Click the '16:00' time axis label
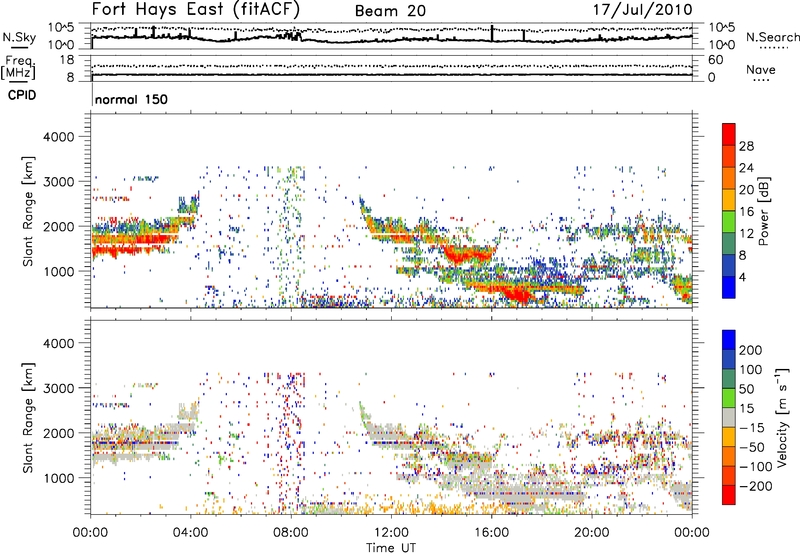 point(491,533)
